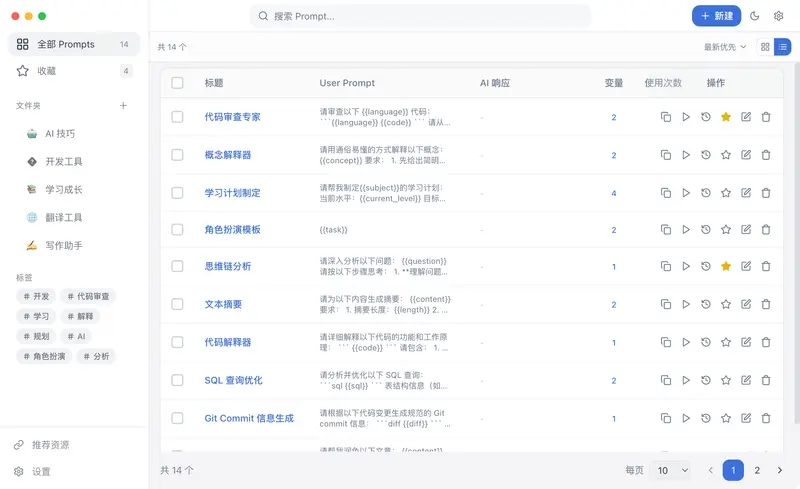The width and height of the screenshot is (800, 489).
Task: Click the 搜索 Prompt search field
Action: click(420, 16)
